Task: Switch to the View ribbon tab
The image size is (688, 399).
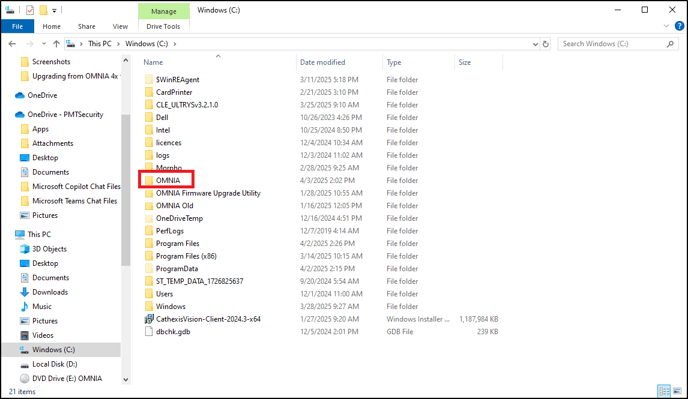Action: tap(120, 26)
